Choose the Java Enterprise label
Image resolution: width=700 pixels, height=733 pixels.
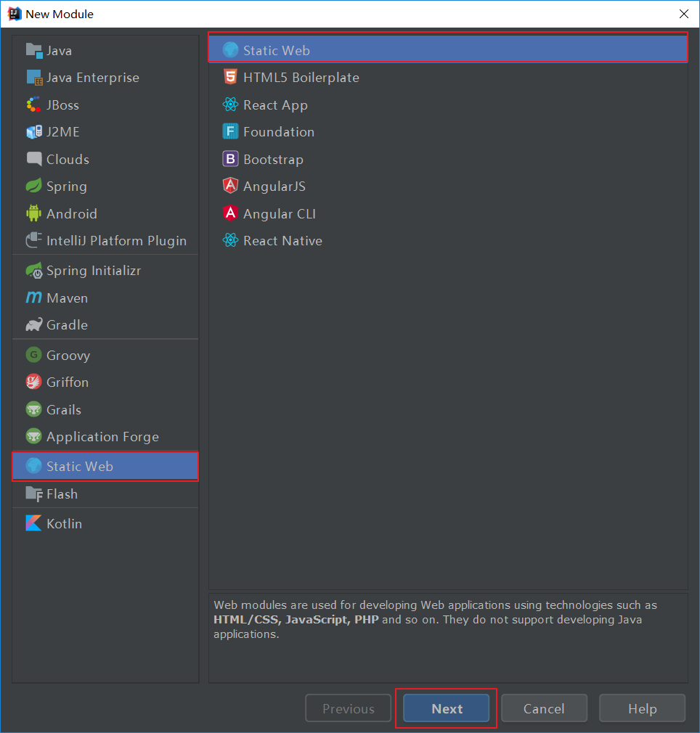93,78
